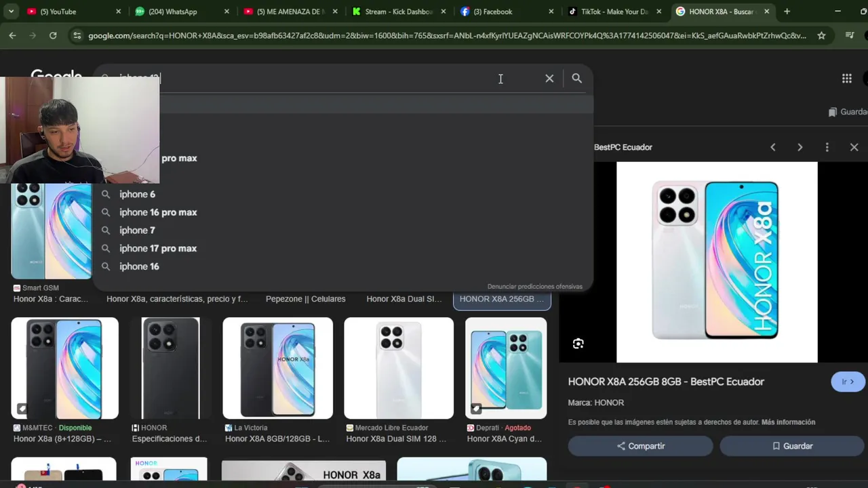Open the preview panel three-dot menu
This screenshot has width=868, height=488.
pos(827,147)
